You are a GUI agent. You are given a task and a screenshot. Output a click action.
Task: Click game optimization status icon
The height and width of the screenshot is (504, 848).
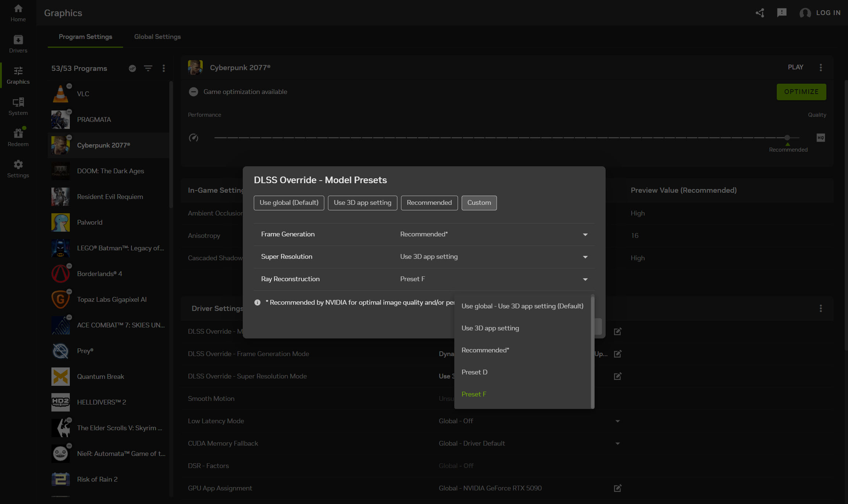point(194,92)
